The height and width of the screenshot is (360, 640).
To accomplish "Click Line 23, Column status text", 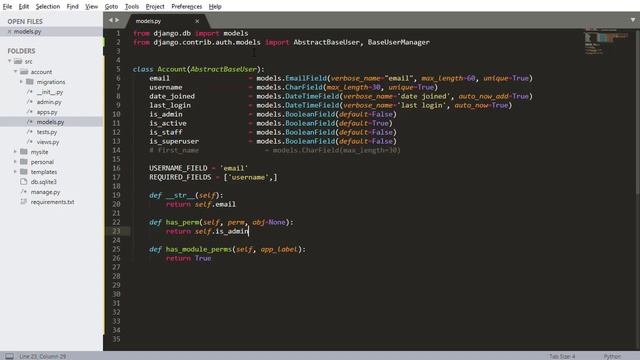I will pos(42,356).
